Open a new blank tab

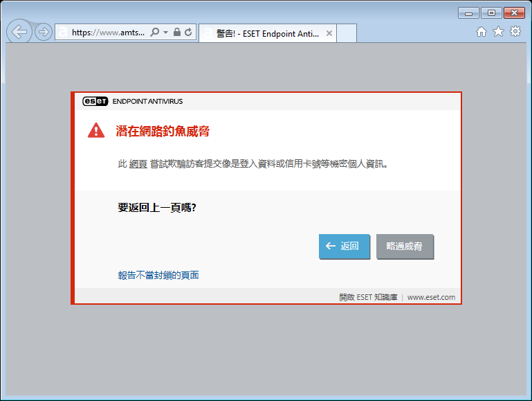tap(347, 33)
